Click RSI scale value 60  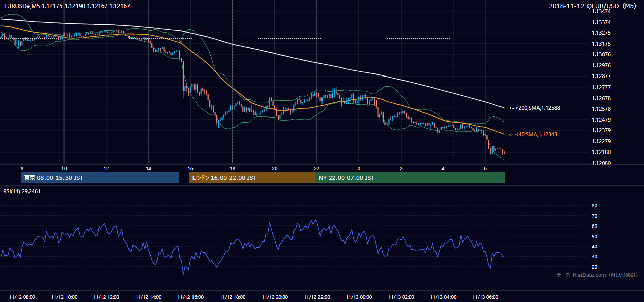pyautogui.click(x=594, y=226)
